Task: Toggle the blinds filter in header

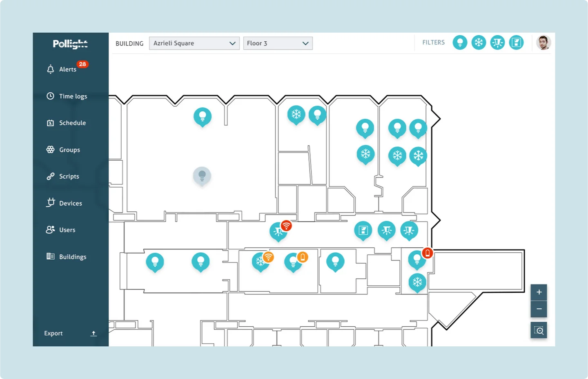Action: coord(516,42)
